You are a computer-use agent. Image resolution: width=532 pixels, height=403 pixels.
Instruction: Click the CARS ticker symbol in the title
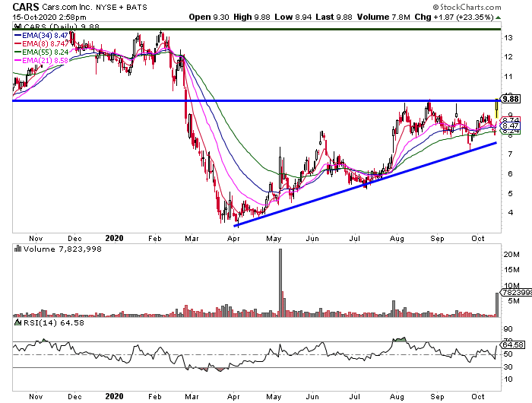[x=26, y=7]
